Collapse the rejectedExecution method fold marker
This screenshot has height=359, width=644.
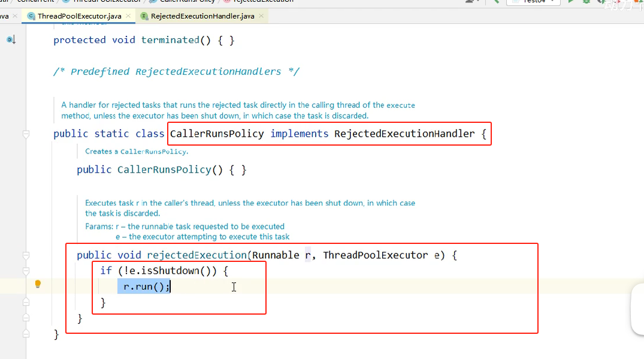click(x=26, y=255)
